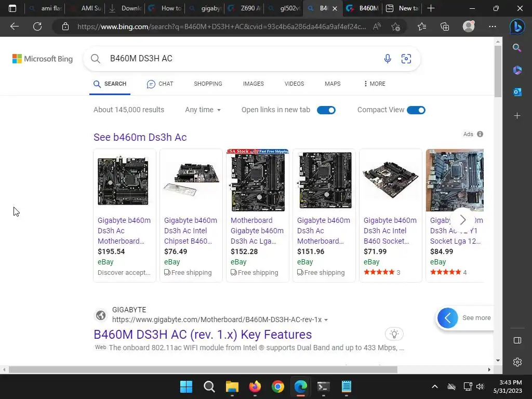This screenshot has height=399, width=532.
Task: Open Google Chrome from taskbar
Action: (x=277, y=387)
